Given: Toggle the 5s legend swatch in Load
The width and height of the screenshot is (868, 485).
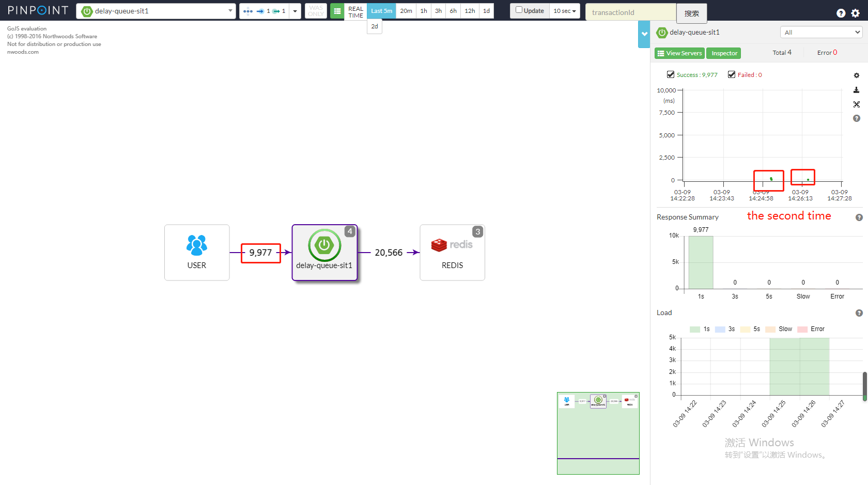Looking at the screenshot, I should (745, 329).
